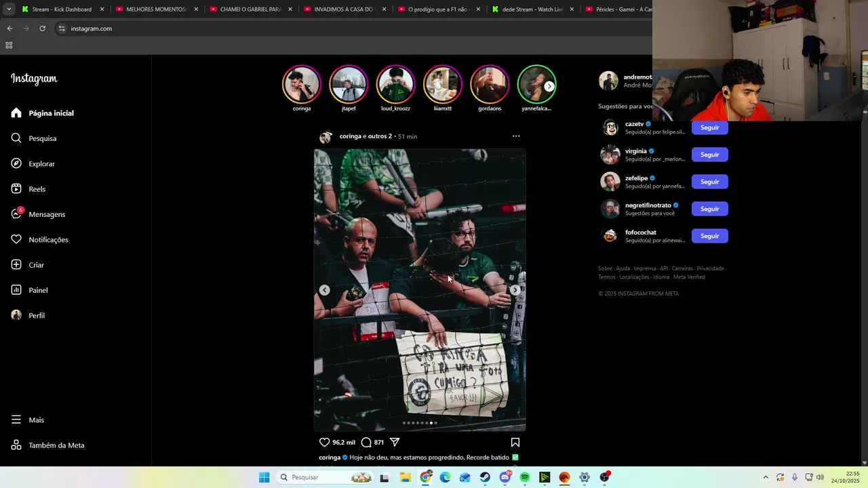Switch to dede Stream - Watch Live tab
This screenshot has width=868, height=488.
point(532,9)
